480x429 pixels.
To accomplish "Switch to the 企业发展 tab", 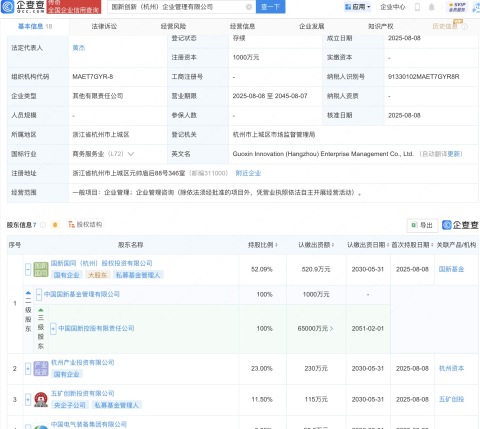I will (x=312, y=26).
